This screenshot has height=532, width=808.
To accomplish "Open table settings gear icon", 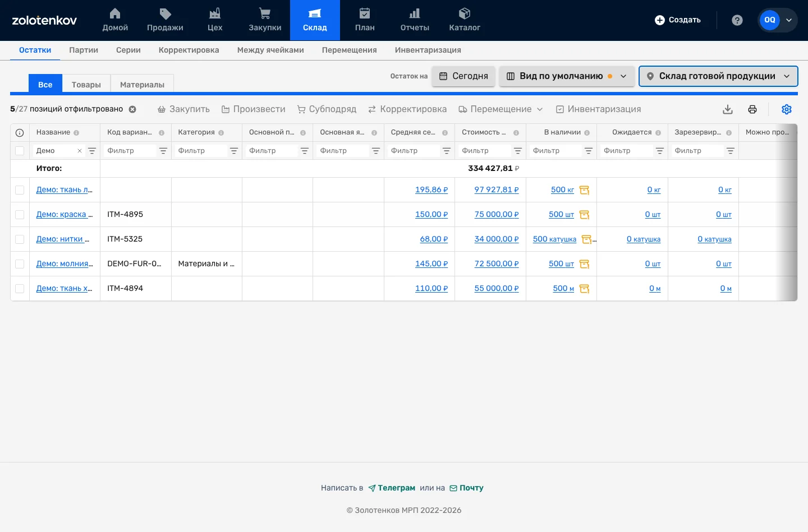I will pyautogui.click(x=787, y=109).
